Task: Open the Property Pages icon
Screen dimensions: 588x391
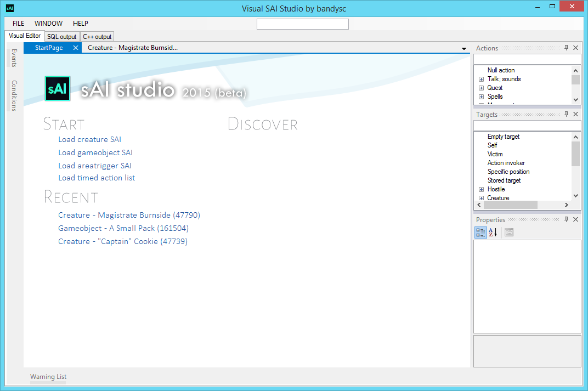Action: coord(509,233)
